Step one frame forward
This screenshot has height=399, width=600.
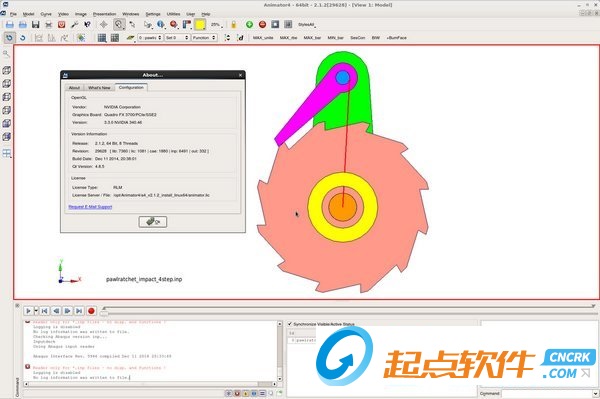[67, 311]
